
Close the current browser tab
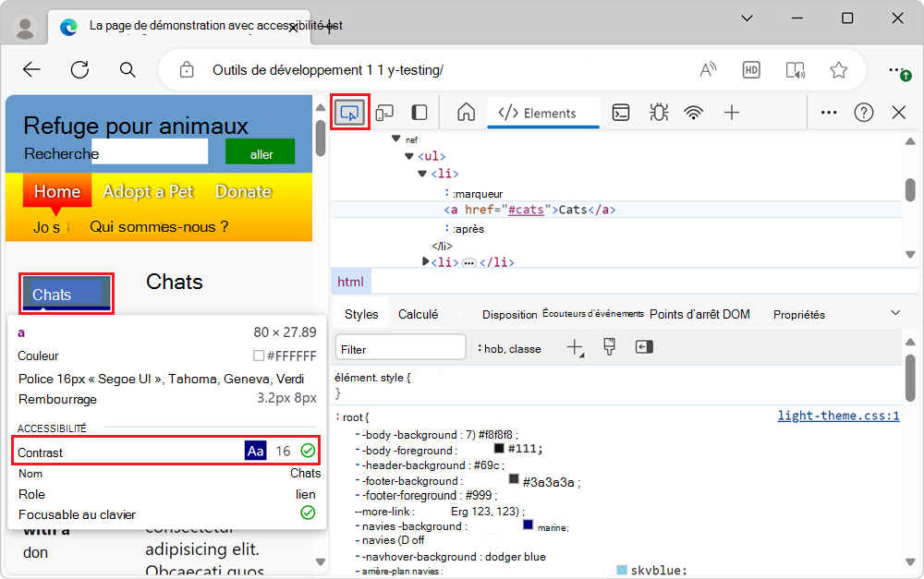[293, 27]
